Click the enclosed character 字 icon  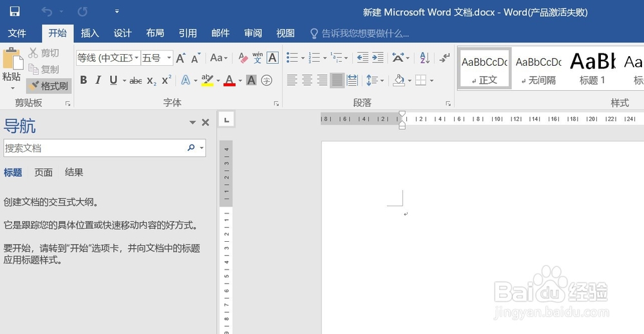point(267,80)
